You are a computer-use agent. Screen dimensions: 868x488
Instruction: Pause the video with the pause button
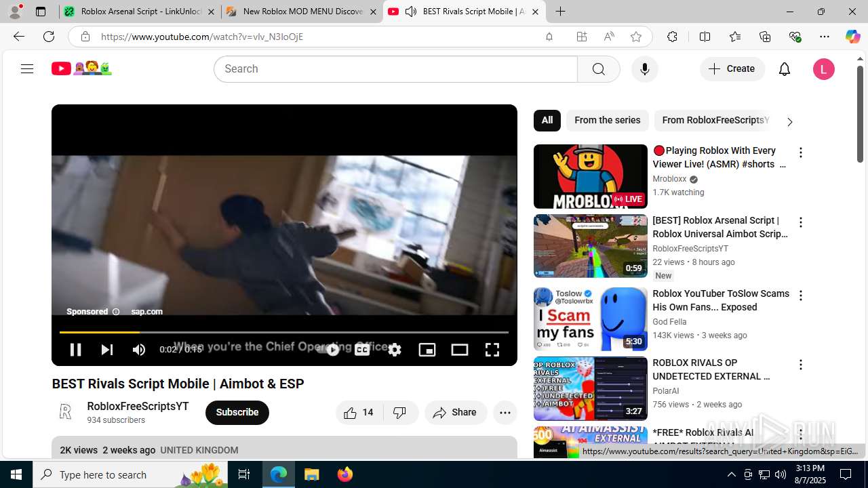click(75, 350)
